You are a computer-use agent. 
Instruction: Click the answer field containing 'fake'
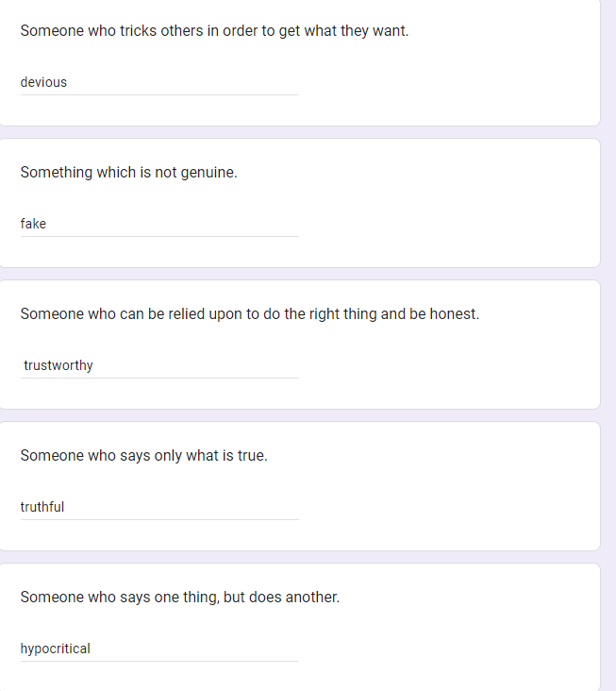[158, 224]
